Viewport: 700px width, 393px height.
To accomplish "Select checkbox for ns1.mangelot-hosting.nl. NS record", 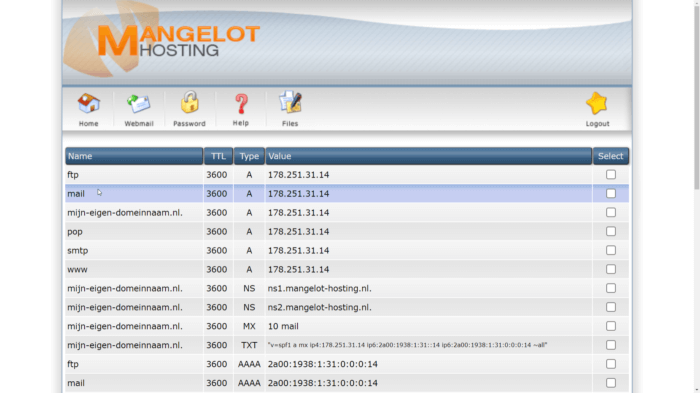I will (611, 288).
